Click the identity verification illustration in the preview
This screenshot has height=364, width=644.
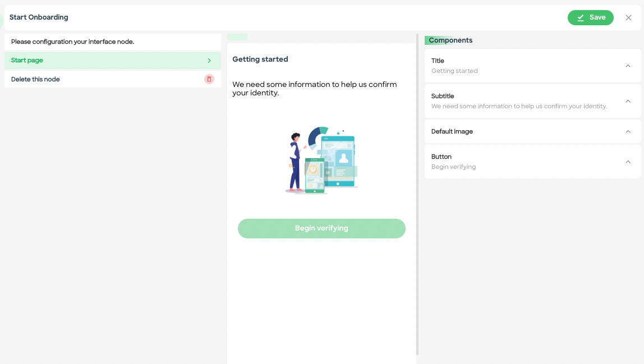(321, 161)
